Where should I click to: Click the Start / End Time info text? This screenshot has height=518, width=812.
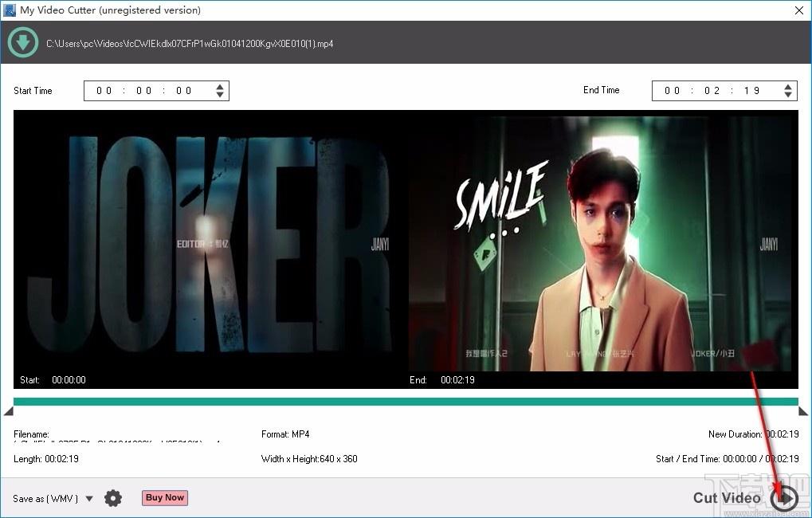click(727, 458)
